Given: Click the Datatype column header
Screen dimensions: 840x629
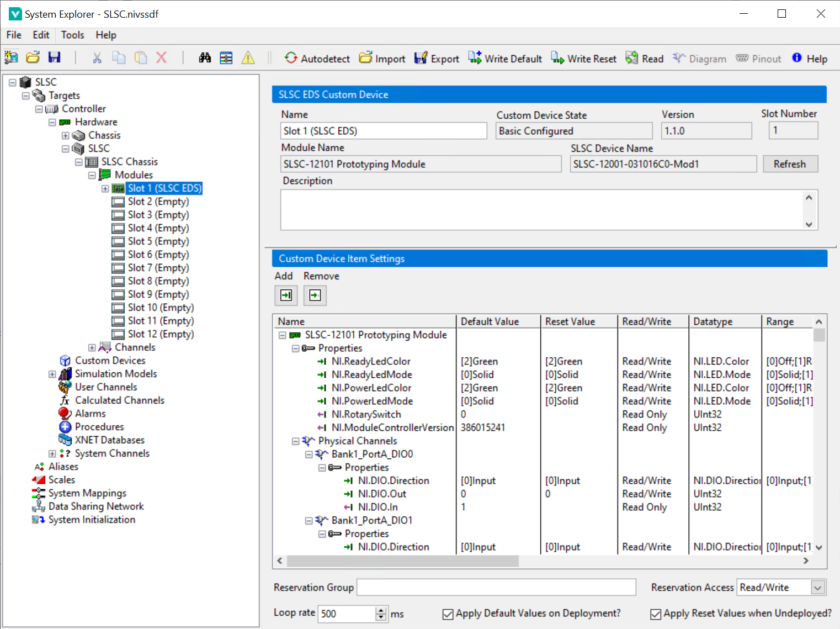Looking at the screenshot, I should pyautogui.click(x=725, y=321).
